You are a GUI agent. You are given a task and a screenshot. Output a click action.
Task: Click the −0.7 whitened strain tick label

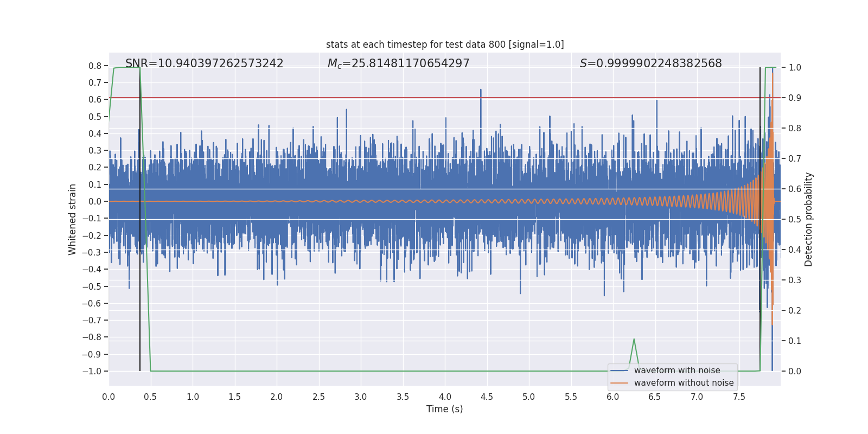tap(92, 321)
